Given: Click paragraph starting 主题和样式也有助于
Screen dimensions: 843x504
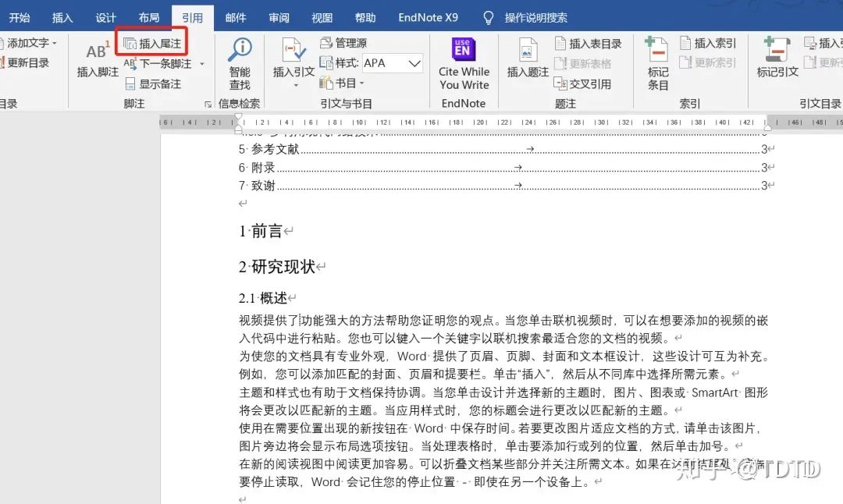Looking at the screenshot, I should coord(503,401).
